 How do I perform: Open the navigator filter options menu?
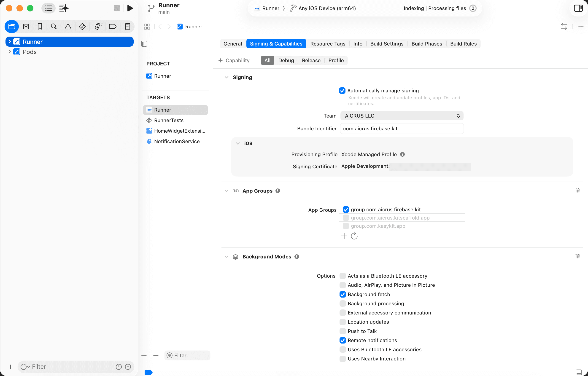(x=25, y=367)
